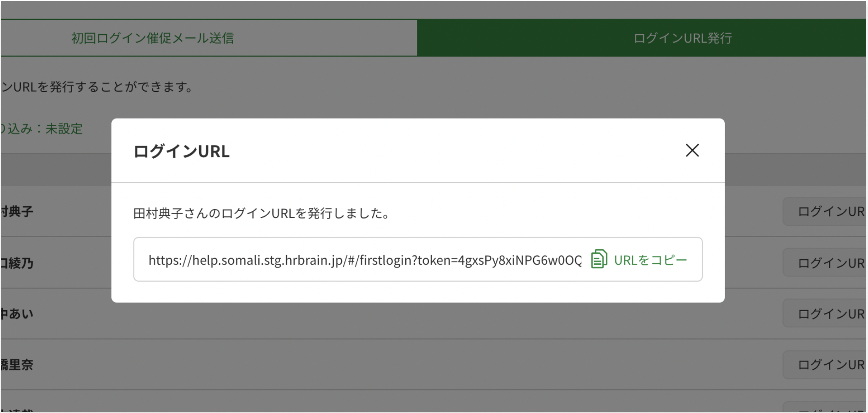Viewport: 868px width, 413px height.
Task: Click the 綾乃 name in the list
Action: [x=17, y=263]
